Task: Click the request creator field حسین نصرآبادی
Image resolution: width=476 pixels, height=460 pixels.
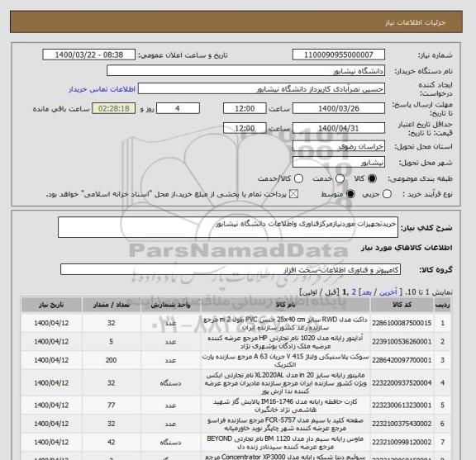Action: click(x=261, y=88)
